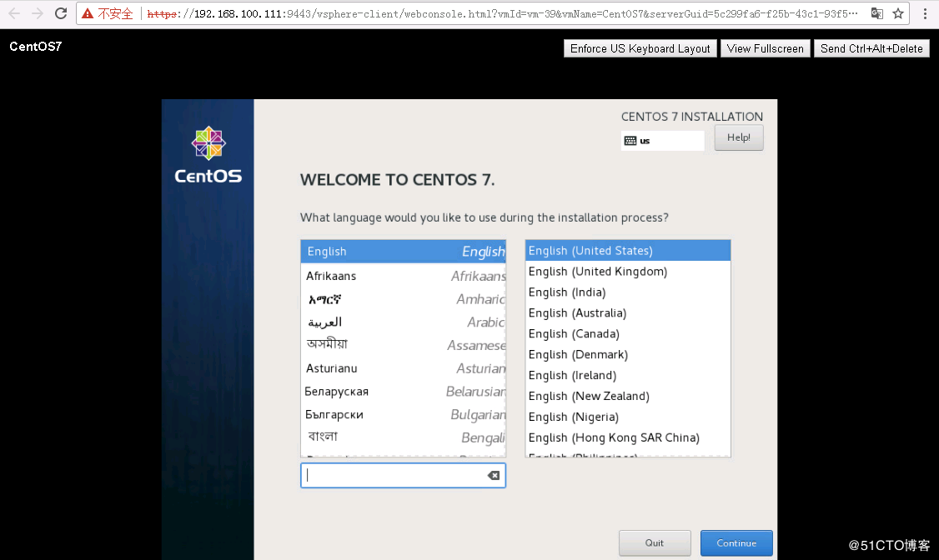Switch console to View Fullscreen
The image size is (939, 560).
click(765, 48)
